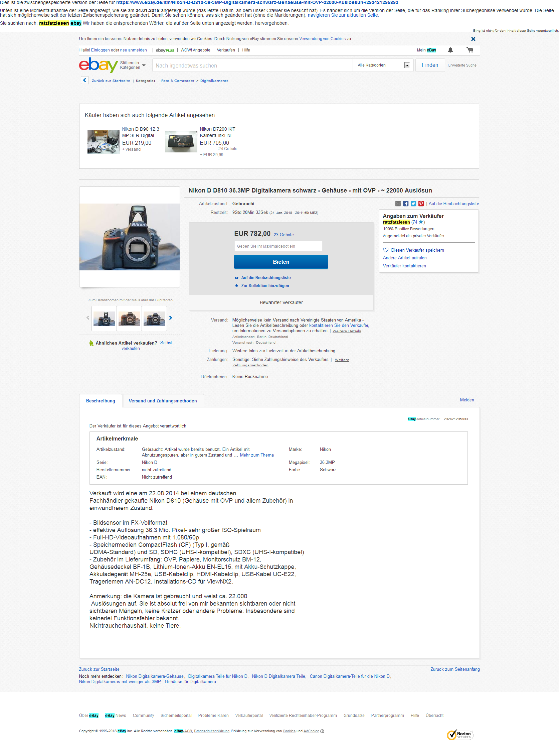This screenshot has width=559, height=756.
Task: Open the ratzfatzlesen seller profile link
Action: pyautogui.click(x=396, y=222)
